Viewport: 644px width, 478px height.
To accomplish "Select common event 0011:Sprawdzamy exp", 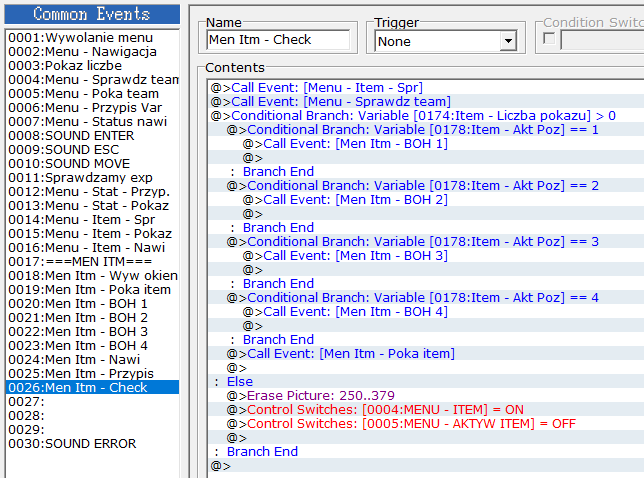I will (x=92, y=177).
